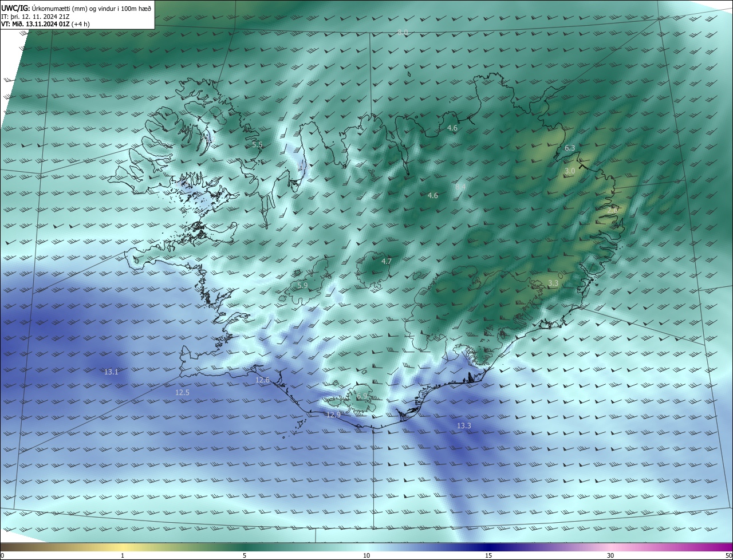Click the 0 tick on the color scale
The height and width of the screenshot is (560, 733).
[x=2, y=555]
